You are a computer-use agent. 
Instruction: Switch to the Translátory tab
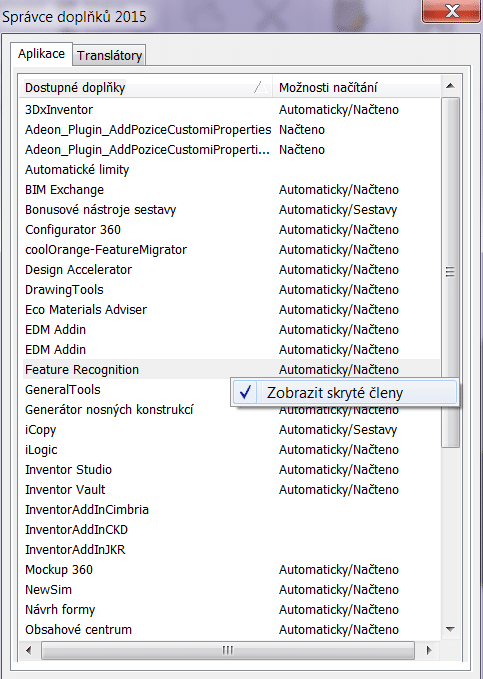click(109, 55)
